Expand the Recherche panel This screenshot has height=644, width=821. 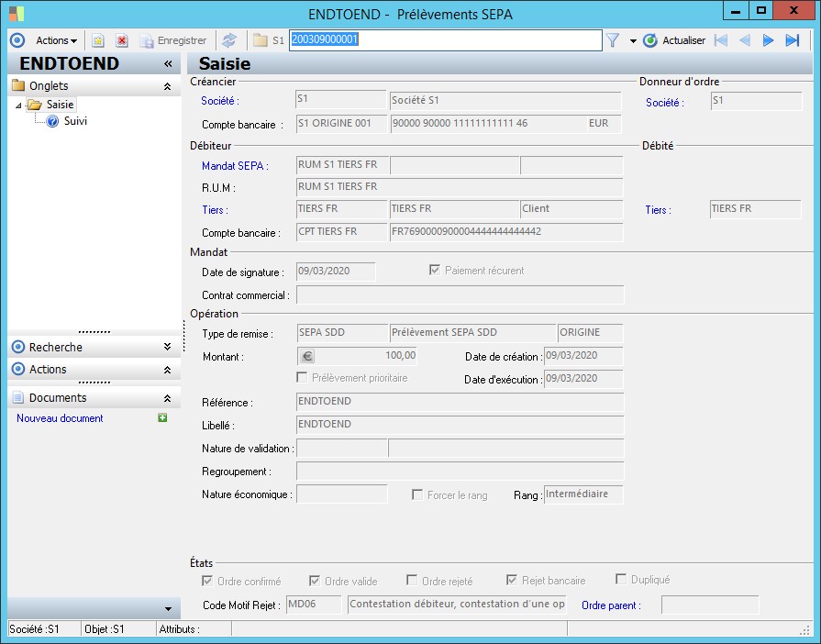click(167, 347)
